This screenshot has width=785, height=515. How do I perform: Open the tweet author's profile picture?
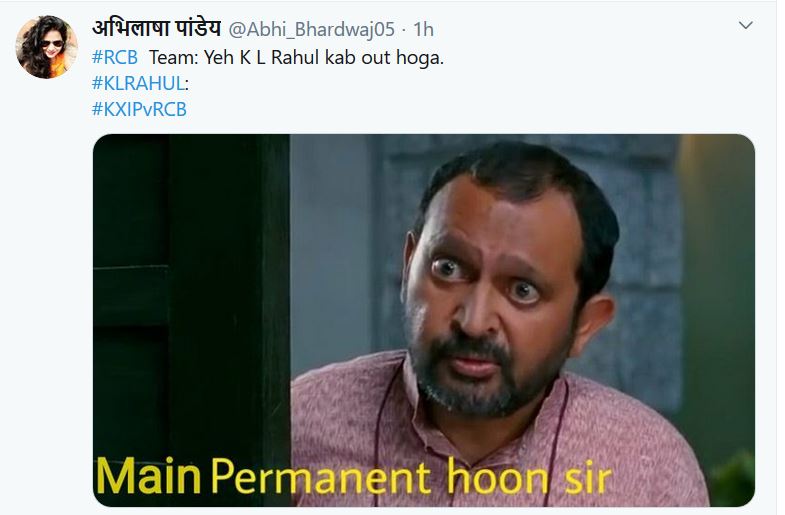pyautogui.click(x=47, y=47)
